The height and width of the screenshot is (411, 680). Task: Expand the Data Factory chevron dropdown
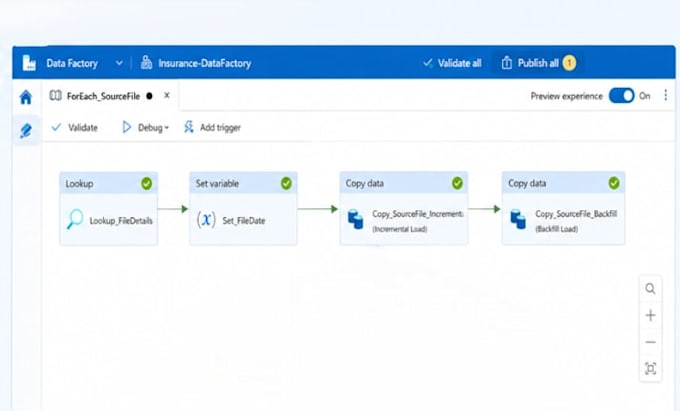pyautogui.click(x=119, y=63)
